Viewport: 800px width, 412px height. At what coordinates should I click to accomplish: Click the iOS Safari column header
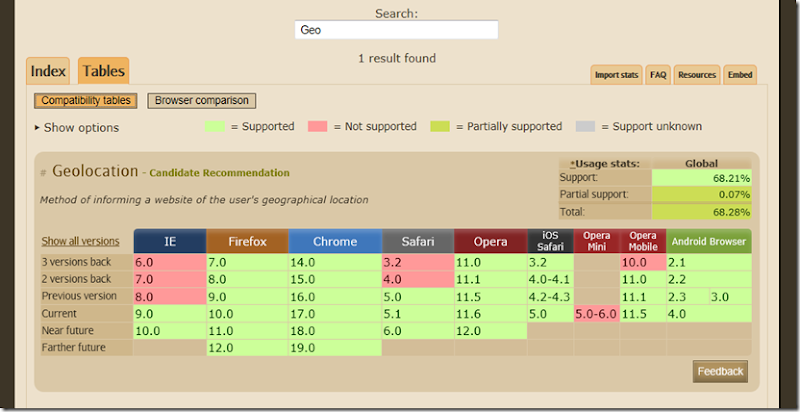(550, 241)
